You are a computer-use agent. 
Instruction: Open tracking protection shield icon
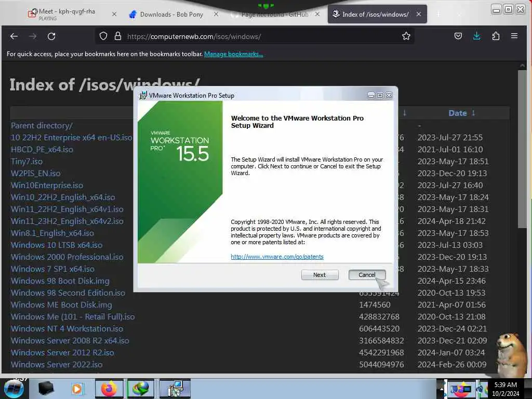pos(103,36)
